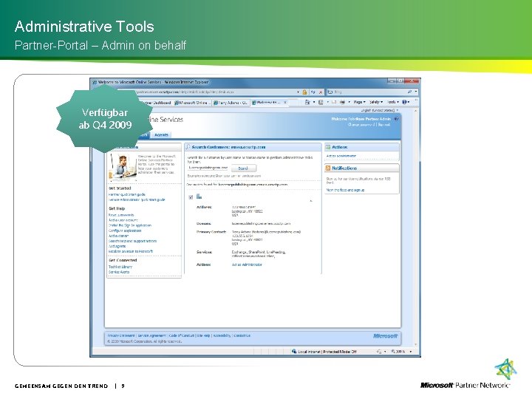Viewport: 532px width, 399px height.
Task: Click the Feeds icon in command bar
Action: [x=321, y=102]
